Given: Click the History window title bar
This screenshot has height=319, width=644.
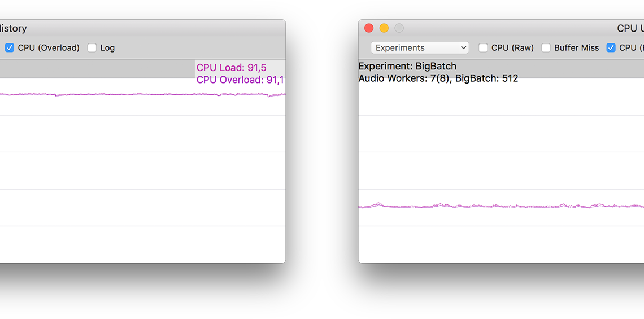Looking at the screenshot, I should point(141,28).
